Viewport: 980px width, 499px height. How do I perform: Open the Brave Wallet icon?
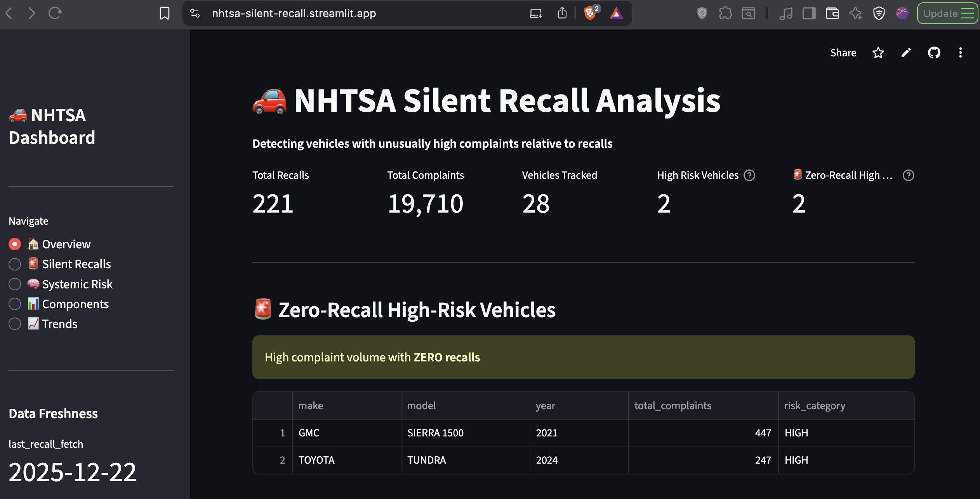[832, 13]
